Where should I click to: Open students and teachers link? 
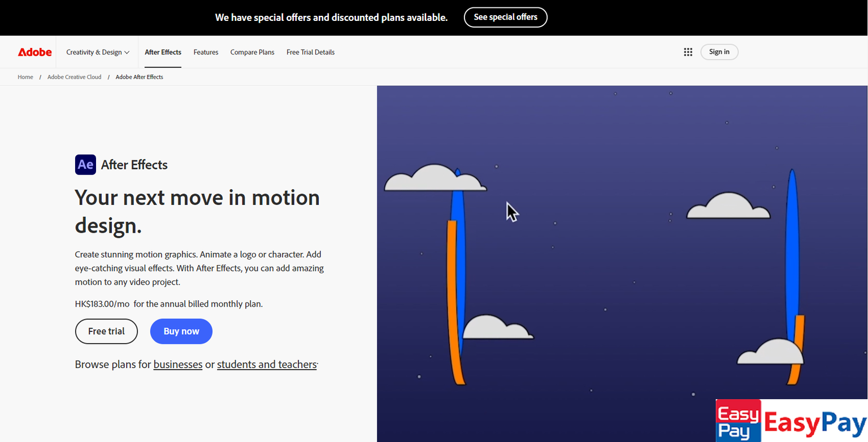click(267, 365)
